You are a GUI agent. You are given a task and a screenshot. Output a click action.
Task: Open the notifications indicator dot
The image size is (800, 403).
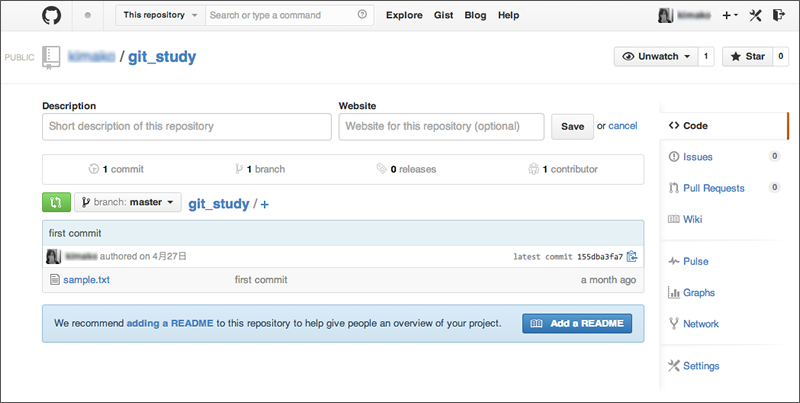pyautogui.click(x=88, y=16)
